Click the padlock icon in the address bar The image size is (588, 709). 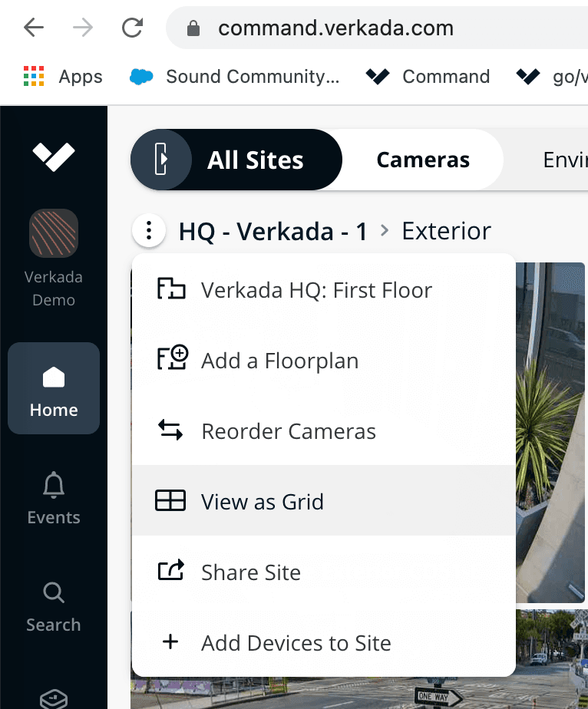point(193,27)
